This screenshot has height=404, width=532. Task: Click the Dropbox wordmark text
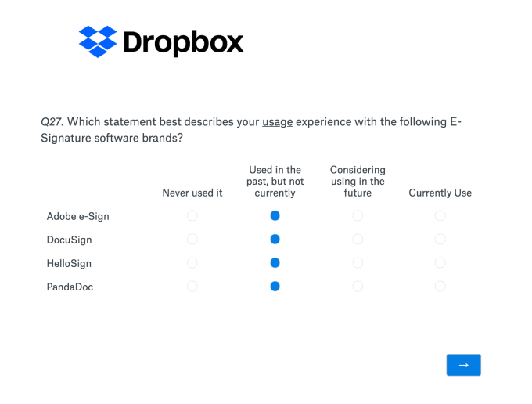click(183, 43)
